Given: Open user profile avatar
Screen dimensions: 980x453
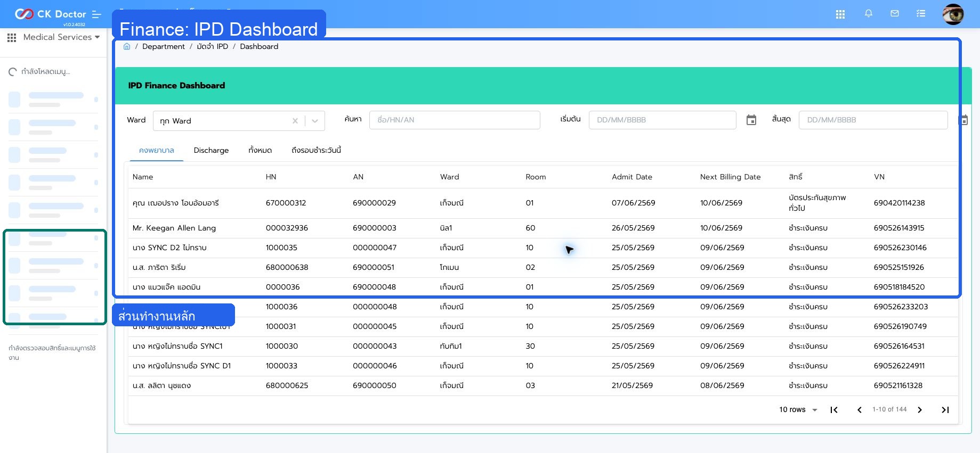Looking at the screenshot, I should (x=953, y=14).
